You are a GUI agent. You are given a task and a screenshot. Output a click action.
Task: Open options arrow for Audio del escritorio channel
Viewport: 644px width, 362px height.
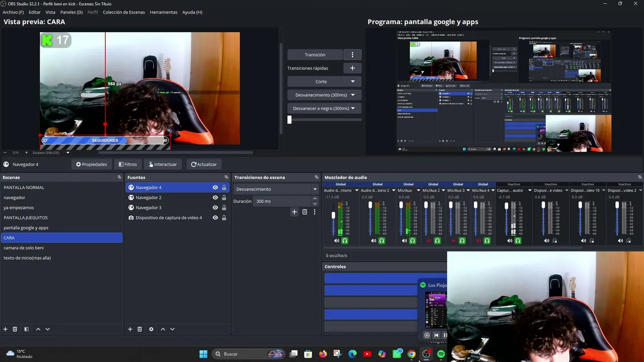click(357, 191)
